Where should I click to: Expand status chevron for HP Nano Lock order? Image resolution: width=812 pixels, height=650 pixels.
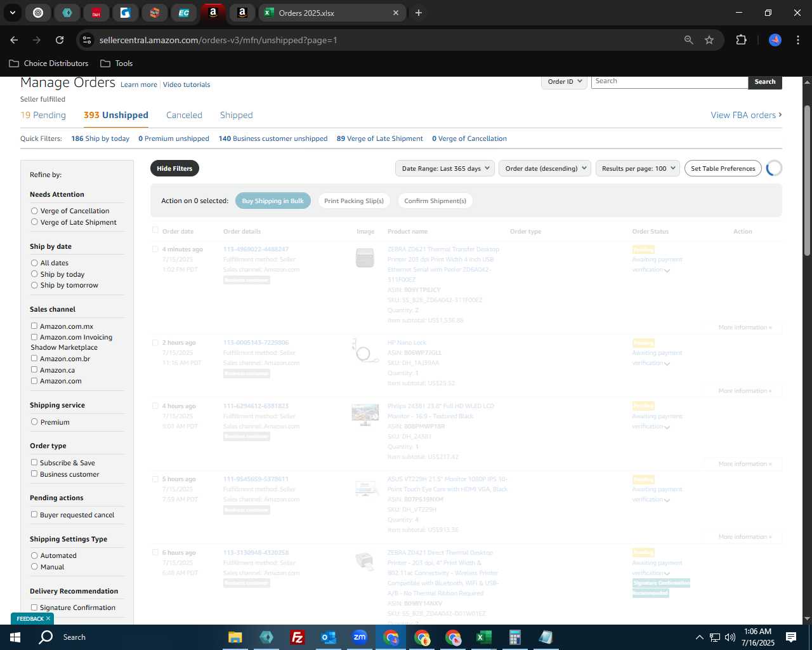tap(667, 364)
